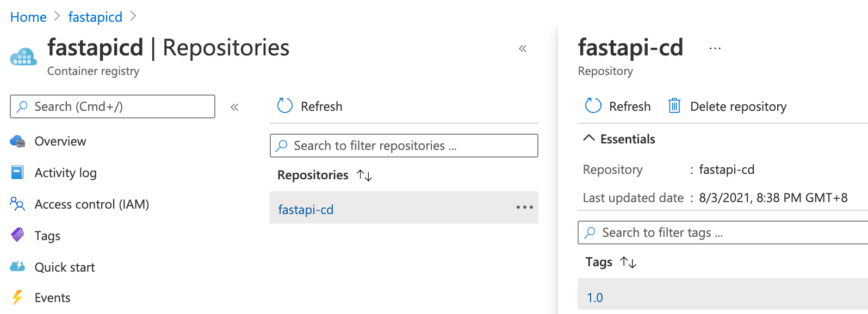Viewport: 868px width, 314px height.
Task: Click the Events lightning bolt icon
Action: tap(17, 298)
